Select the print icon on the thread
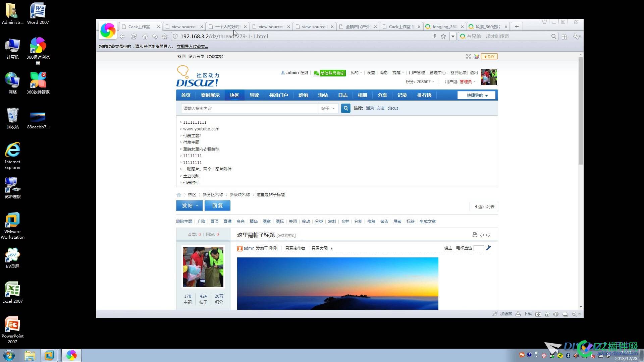The image size is (644, 362). (474, 235)
